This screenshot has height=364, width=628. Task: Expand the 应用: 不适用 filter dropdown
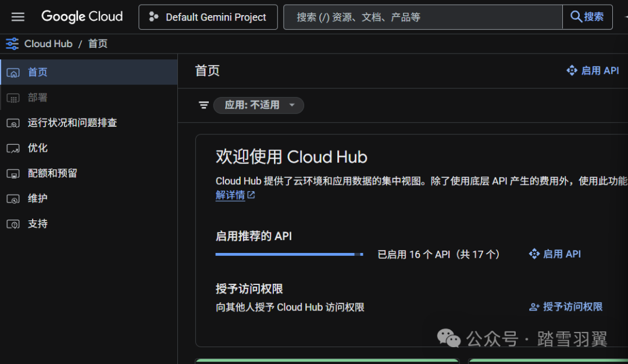259,105
